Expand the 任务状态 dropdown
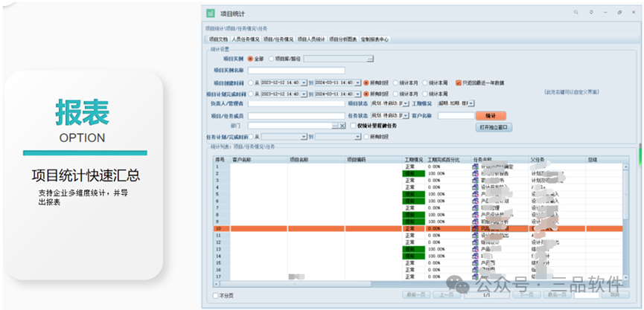 coord(404,116)
